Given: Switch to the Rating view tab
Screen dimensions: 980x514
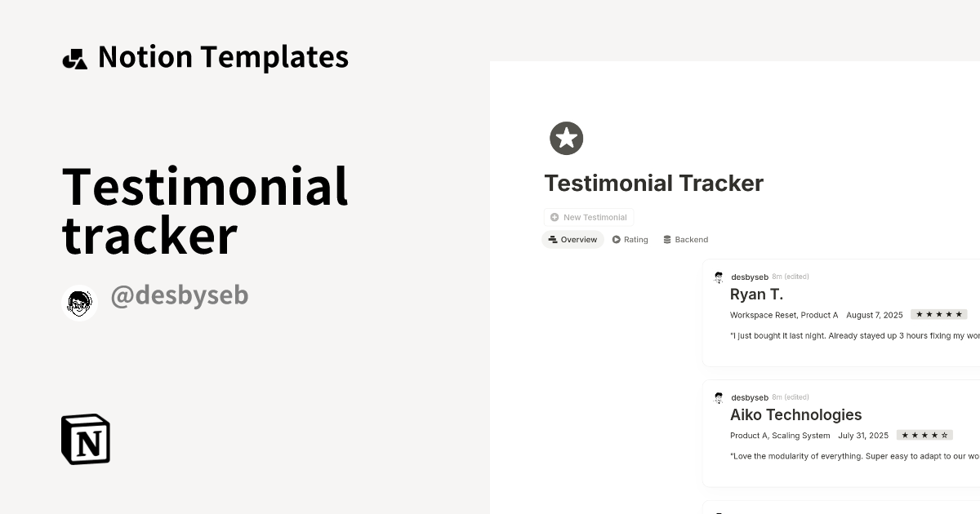Looking at the screenshot, I should [x=630, y=239].
